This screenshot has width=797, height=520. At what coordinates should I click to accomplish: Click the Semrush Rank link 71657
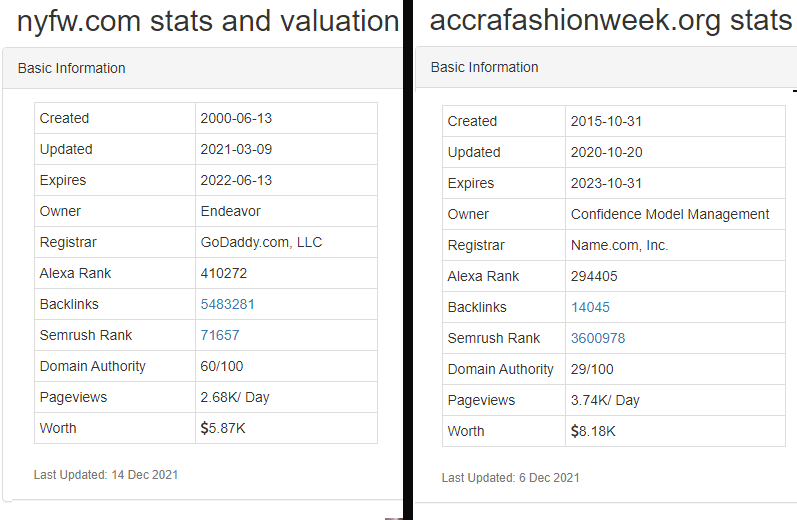tap(220, 335)
